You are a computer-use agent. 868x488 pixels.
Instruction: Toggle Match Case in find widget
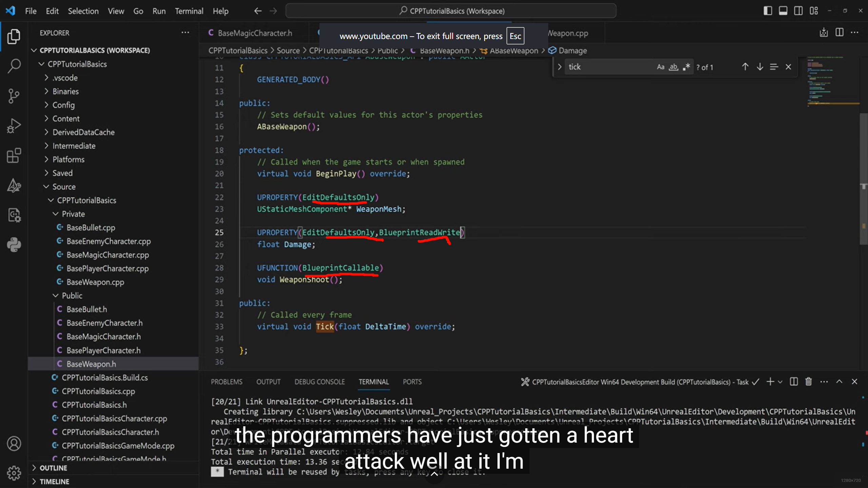660,67
